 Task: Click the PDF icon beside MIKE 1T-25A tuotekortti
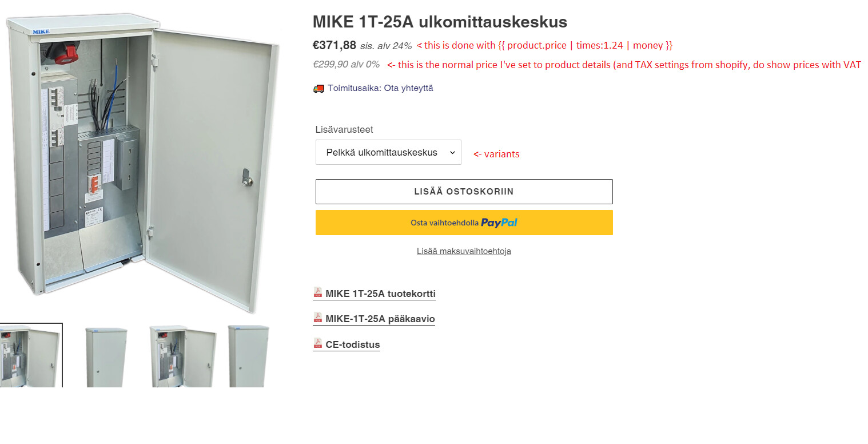pyautogui.click(x=318, y=292)
